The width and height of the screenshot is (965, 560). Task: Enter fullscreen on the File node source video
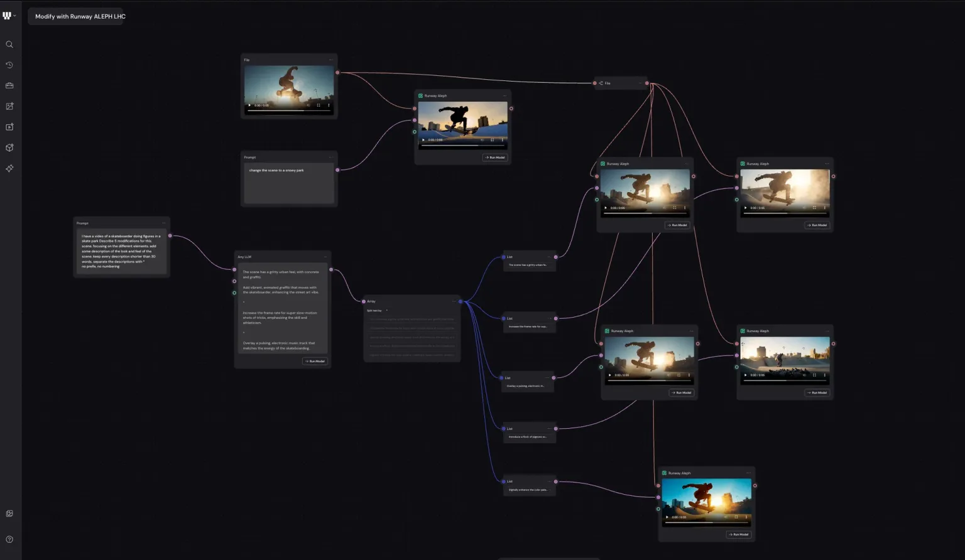coord(319,105)
